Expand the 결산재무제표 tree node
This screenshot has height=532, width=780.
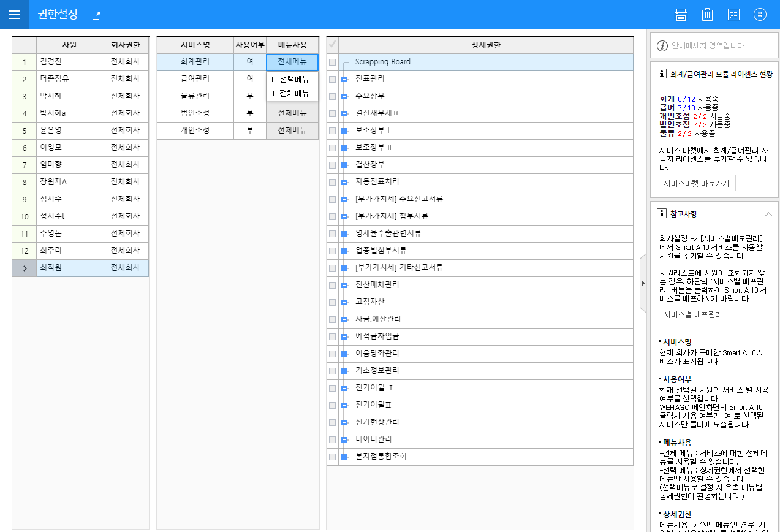[x=344, y=113]
